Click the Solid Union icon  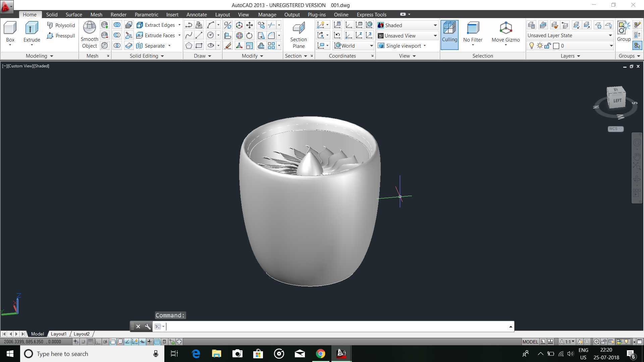[117, 25]
